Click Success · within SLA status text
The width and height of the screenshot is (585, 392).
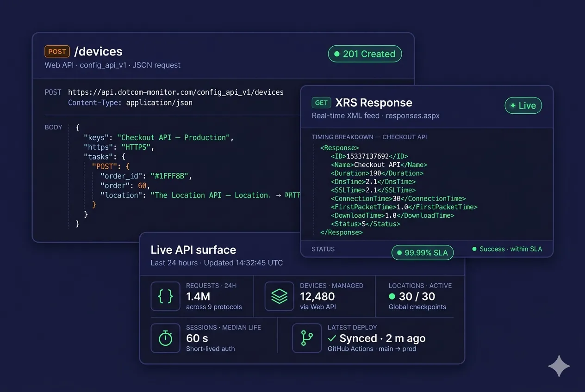click(510, 249)
